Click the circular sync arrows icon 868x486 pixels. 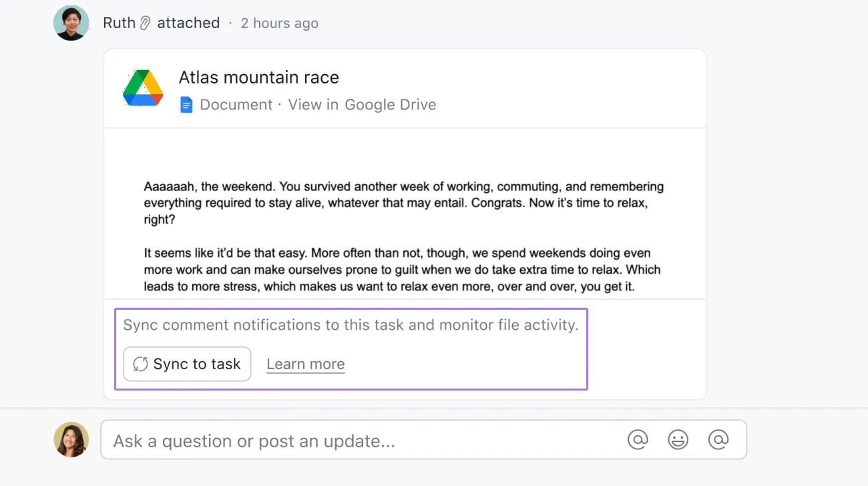point(140,364)
